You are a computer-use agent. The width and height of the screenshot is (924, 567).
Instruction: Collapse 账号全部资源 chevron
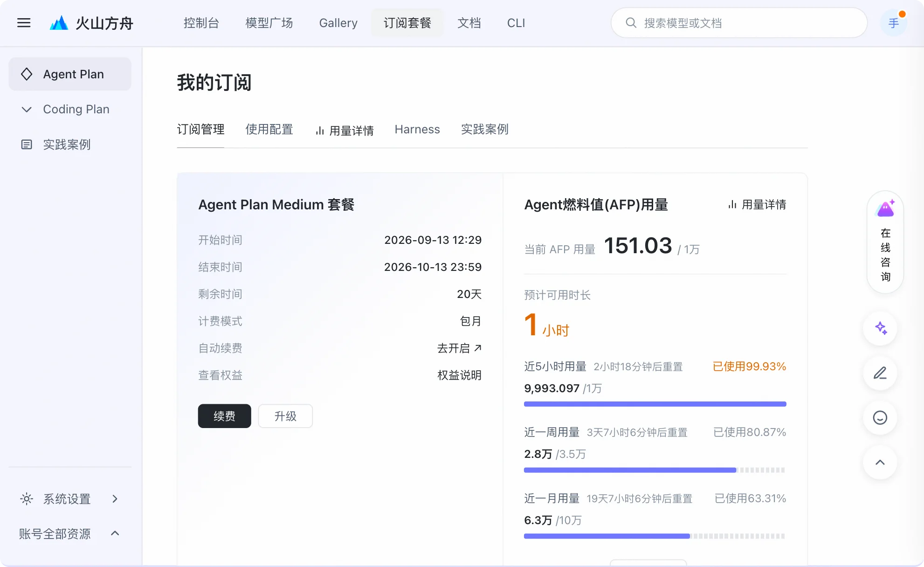pyautogui.click(x=115, y=533)
